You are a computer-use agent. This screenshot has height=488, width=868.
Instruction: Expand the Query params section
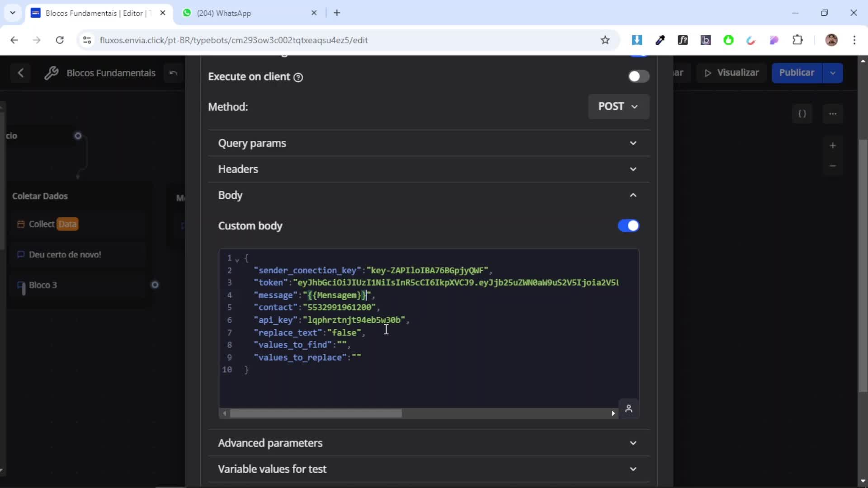coord(429,143)
